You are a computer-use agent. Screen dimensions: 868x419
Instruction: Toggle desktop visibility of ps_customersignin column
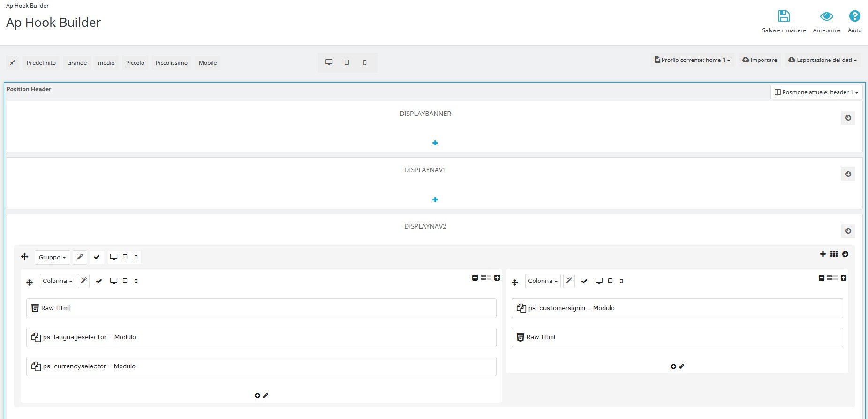(x=599, y=281)
